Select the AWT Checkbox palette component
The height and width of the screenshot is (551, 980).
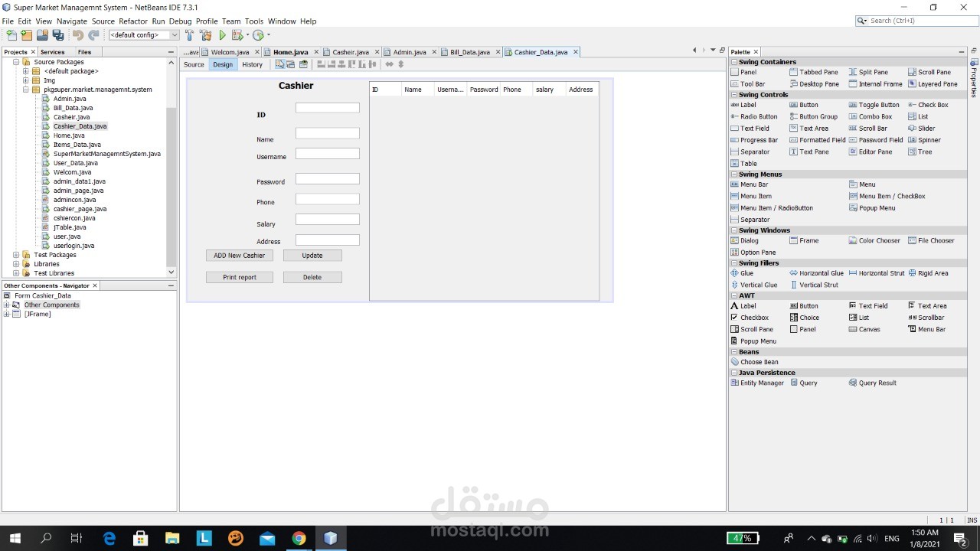click(750, 318)
